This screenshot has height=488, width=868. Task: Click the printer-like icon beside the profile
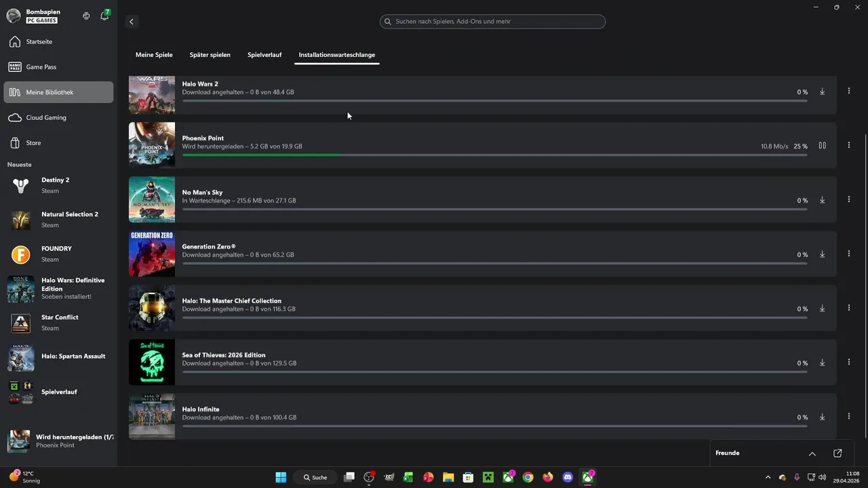click(86, 16)
